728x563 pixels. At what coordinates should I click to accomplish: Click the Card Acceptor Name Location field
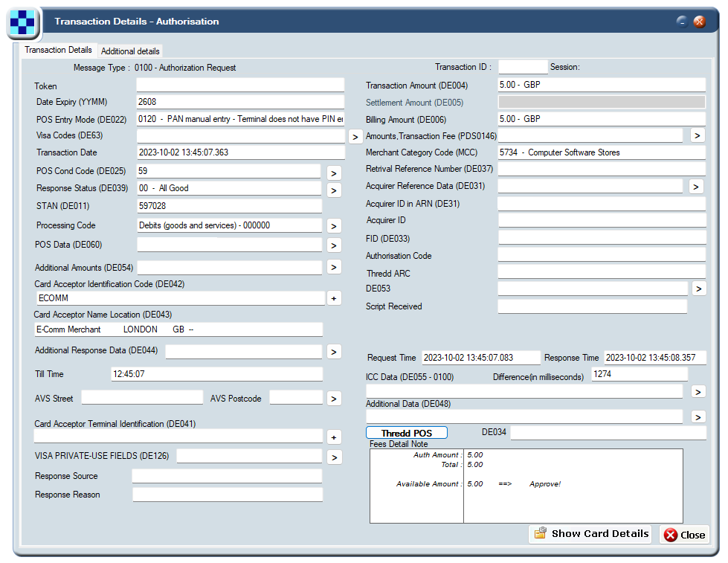[178, 329]
